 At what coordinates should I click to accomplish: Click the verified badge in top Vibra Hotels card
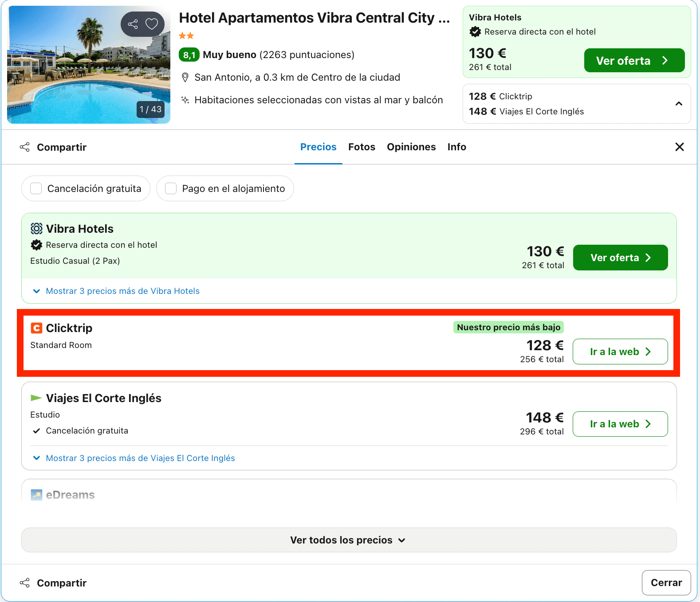point(475,32)
